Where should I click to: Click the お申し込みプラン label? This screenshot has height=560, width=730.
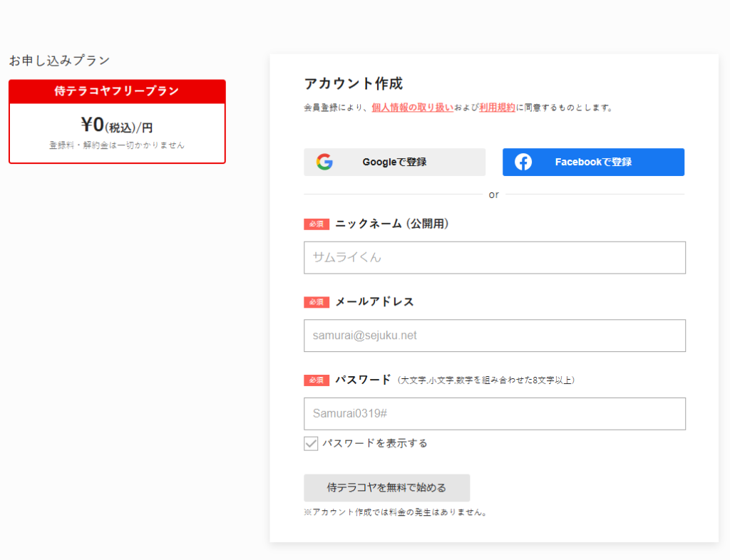pyautogui.click(x=59, y=61)
